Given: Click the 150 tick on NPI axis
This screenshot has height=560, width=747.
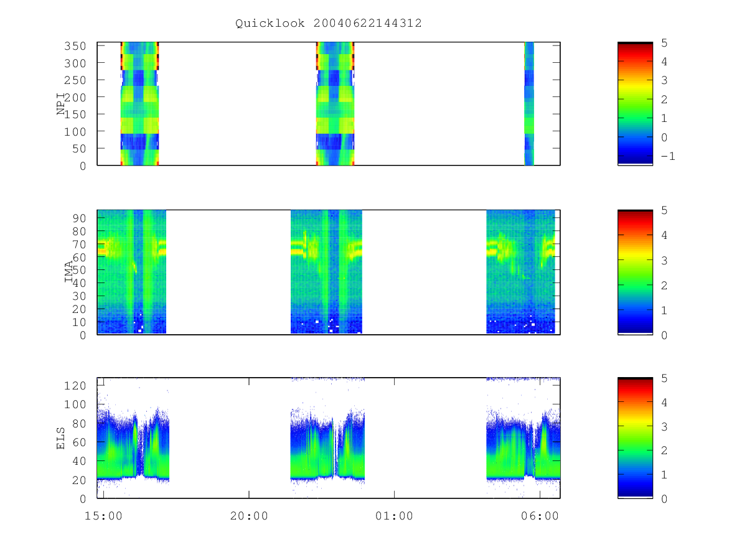Looking at the screenshot, I should [x=77, y=114].
